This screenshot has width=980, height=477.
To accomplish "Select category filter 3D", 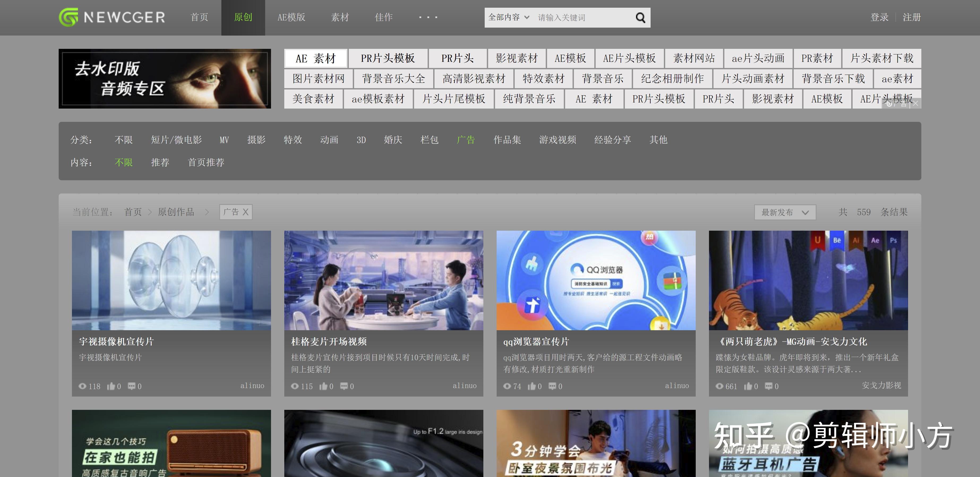I will click(362, 140).
